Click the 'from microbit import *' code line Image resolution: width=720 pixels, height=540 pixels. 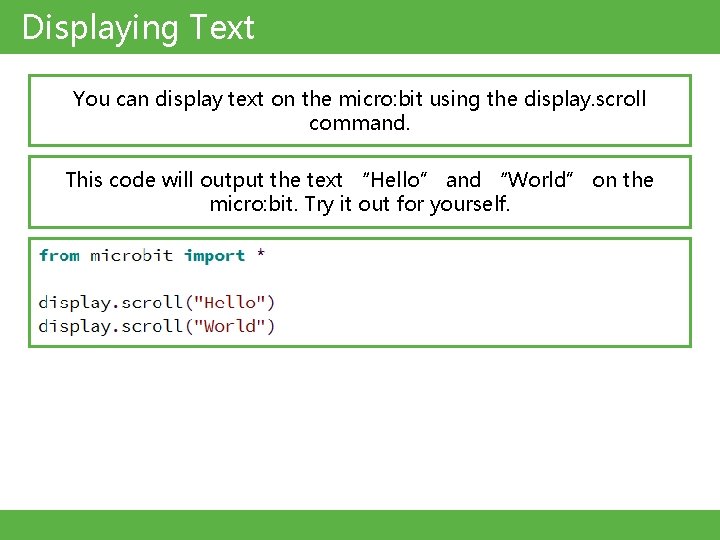(x=152, y=255)
